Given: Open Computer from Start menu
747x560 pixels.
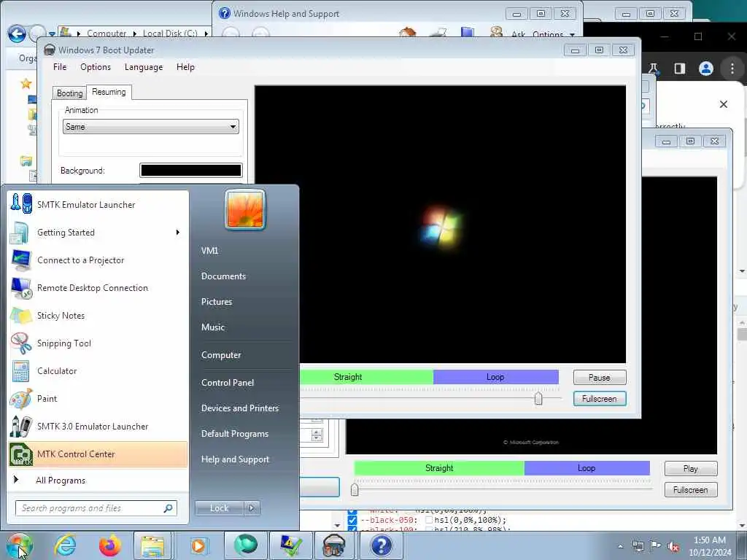Looking at the screenshot, I should 221,355.
